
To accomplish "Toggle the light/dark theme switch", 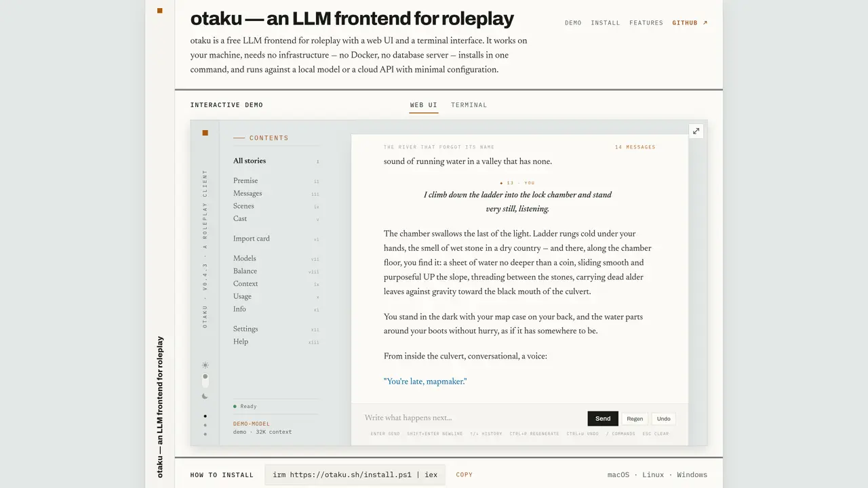I will (205, 380).
